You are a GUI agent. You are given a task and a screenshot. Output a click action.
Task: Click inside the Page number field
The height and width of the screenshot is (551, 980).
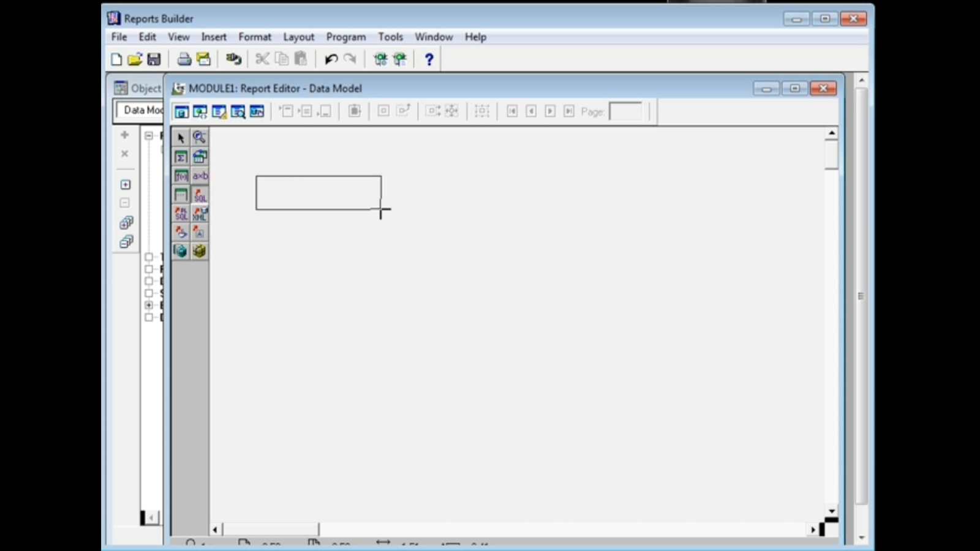click(625, 111)
